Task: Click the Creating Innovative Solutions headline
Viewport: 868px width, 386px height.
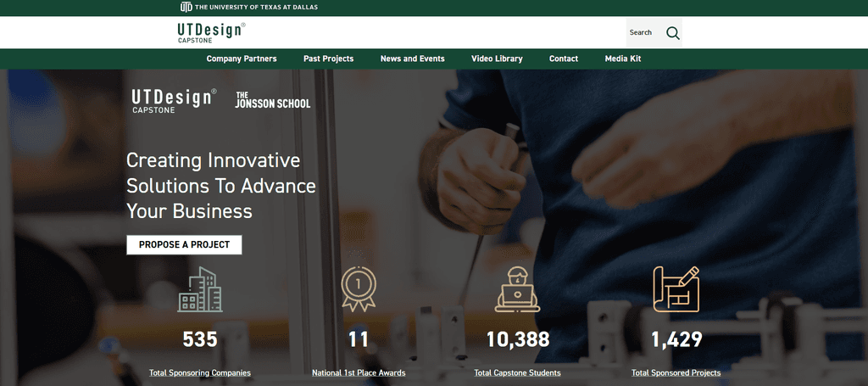Action: (x=221, y=186)
